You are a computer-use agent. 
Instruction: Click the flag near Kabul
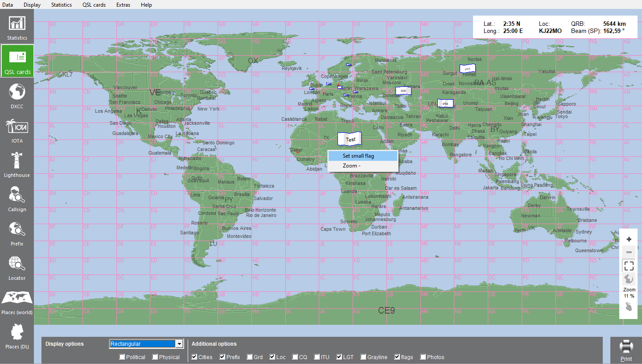coord(445,103)
